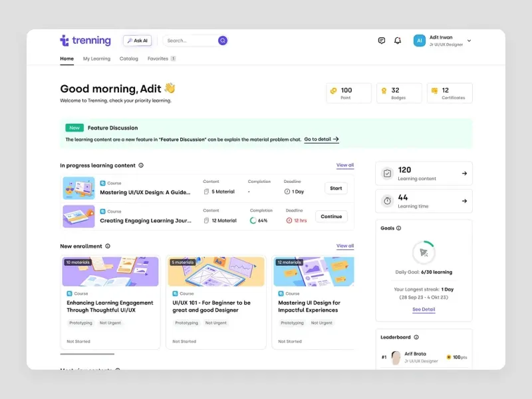
Task: Open the Catalog tab
Action: point(129,59)
